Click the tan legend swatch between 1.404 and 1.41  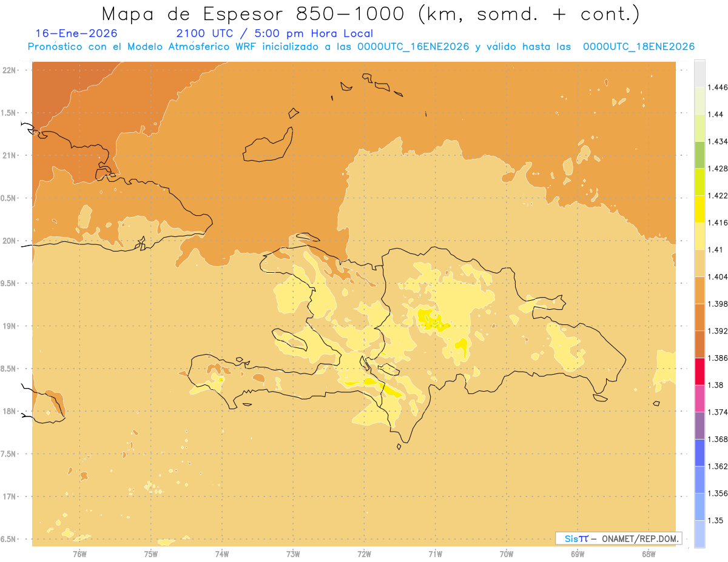[699, 263]
